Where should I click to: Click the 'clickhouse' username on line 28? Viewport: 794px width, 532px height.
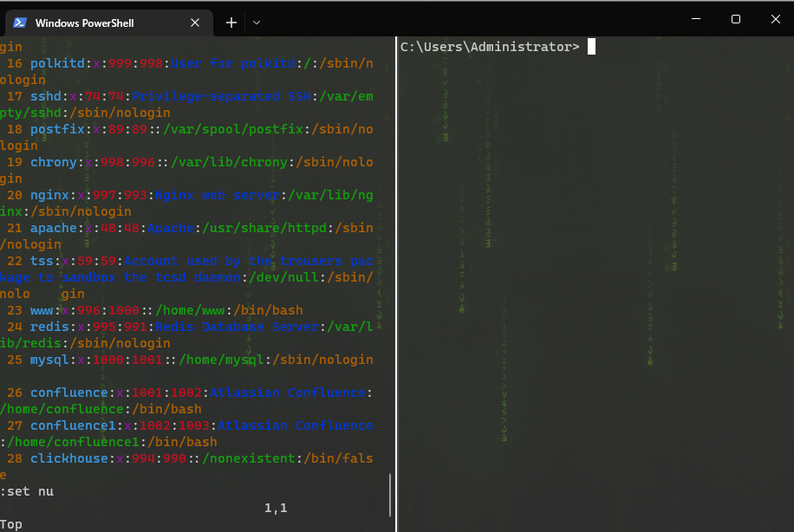click(69, 458)
